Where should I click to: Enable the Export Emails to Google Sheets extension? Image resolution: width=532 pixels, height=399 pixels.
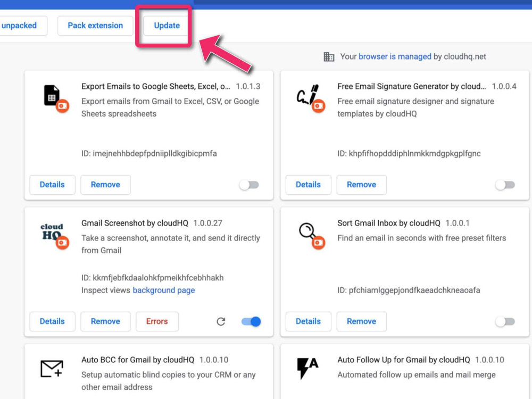click(250, 185)
